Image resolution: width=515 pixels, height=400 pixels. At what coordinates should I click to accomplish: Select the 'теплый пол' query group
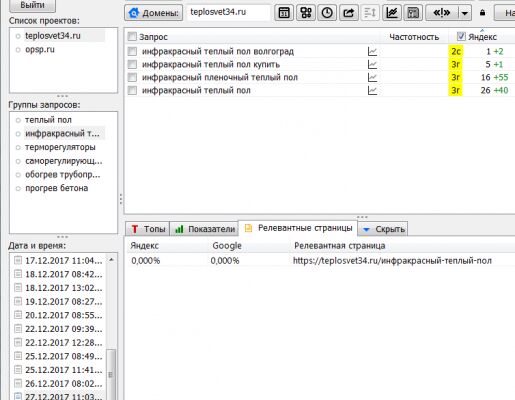[48, 120]
